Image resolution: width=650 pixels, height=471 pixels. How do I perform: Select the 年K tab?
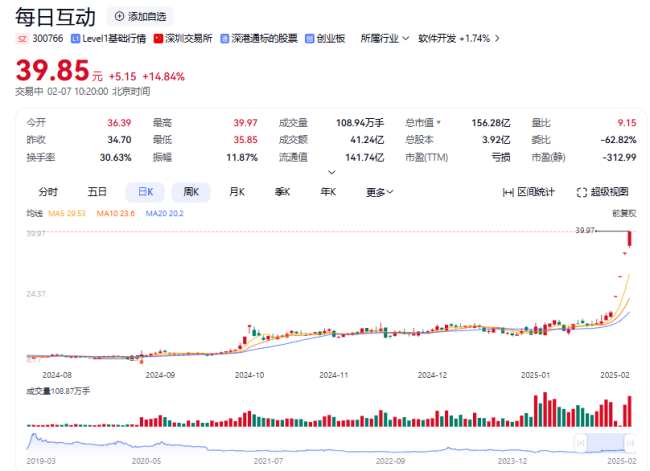(x=328, y=192)
